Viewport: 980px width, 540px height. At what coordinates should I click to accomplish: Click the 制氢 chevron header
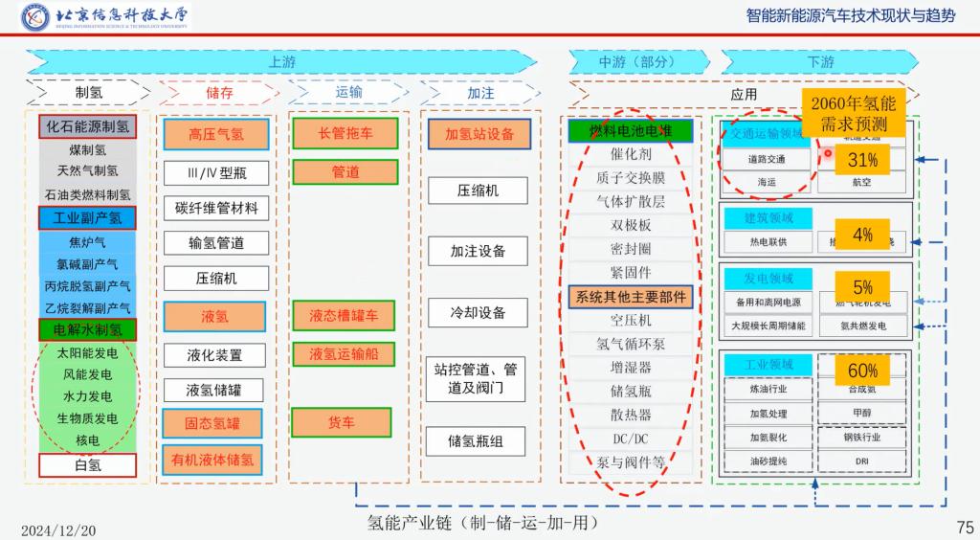click(88, 94)
